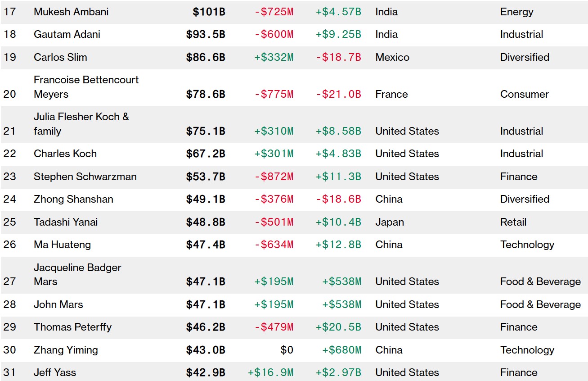Screen dimensions: 588x381
Task: Click John Mars name link
Action: pyautogui.click(x=58, y=304)
